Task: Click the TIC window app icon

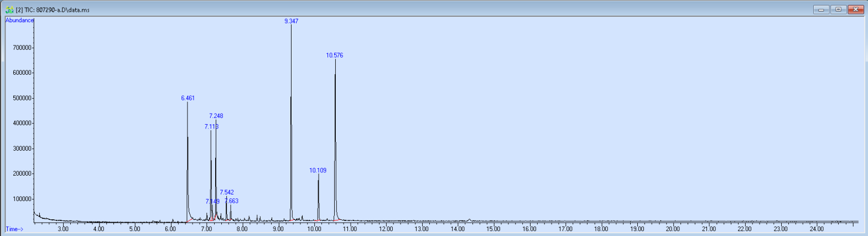Action: [9, 9]
